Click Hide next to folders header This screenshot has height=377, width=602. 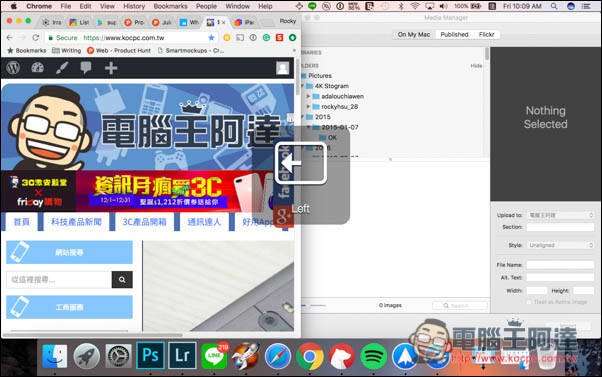pyautogui.click(x=476, y=66)
